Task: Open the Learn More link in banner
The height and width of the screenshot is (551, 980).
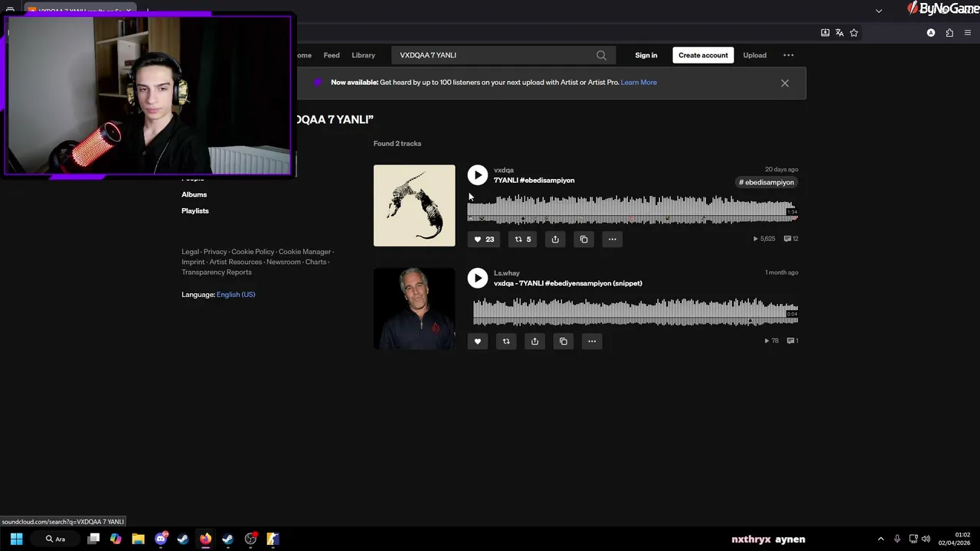Action: (x=639, y=83)
